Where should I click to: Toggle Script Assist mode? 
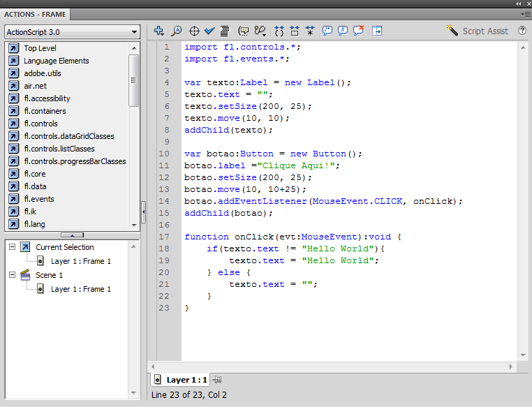pyautogui.click(x=478, y=31)
